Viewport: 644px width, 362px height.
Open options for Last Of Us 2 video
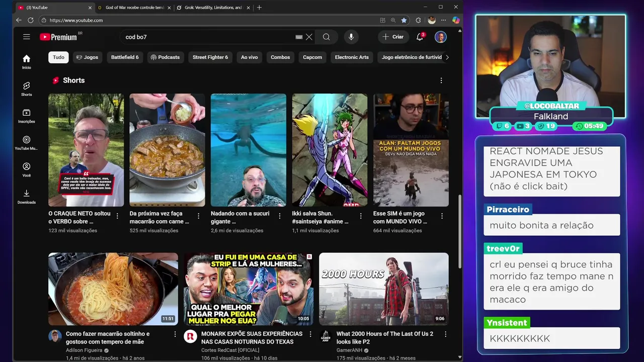[446, 334]
